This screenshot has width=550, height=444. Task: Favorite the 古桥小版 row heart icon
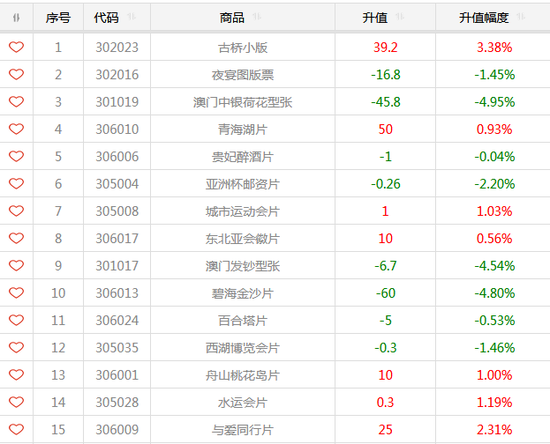pyautogui.click(x=16, y=47)
